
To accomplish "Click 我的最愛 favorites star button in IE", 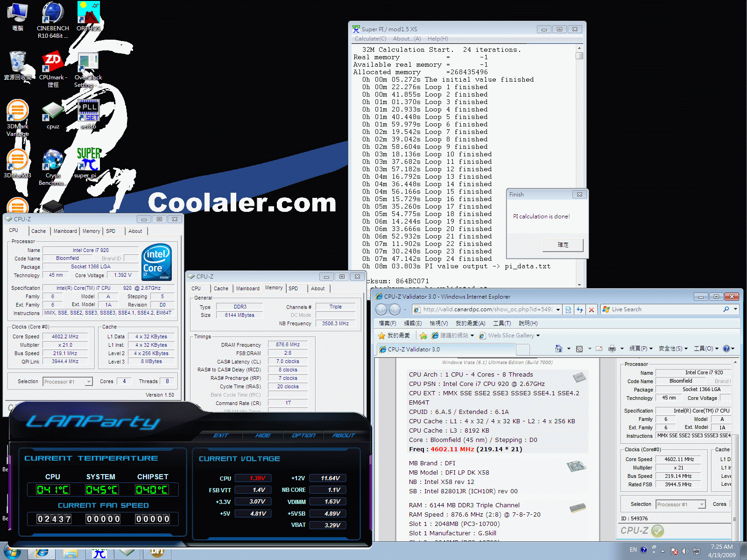I will click(x=394, y=336).
